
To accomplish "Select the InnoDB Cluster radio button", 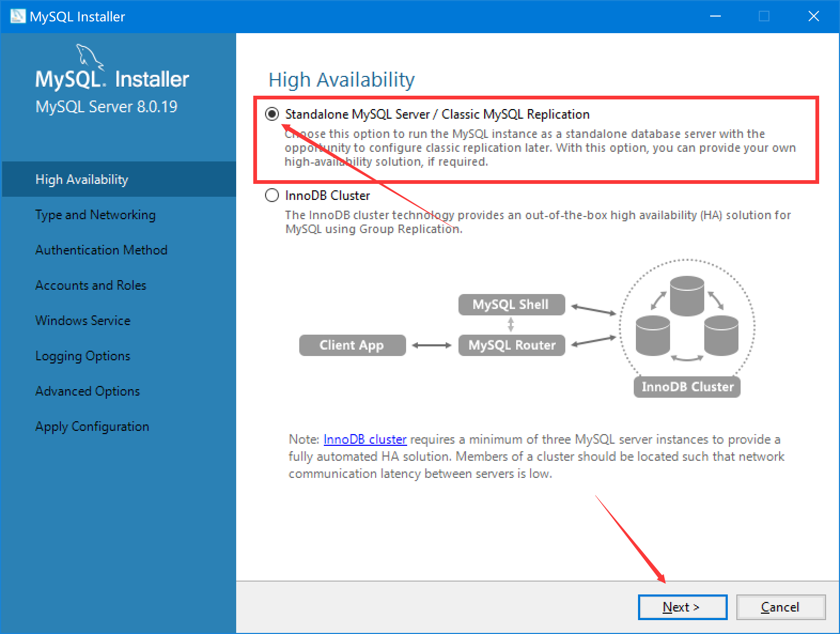I will point(272,196).
